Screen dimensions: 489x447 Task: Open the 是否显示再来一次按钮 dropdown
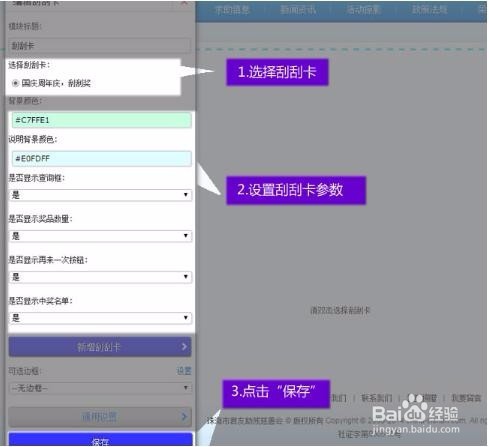click(x=100, y=277)
